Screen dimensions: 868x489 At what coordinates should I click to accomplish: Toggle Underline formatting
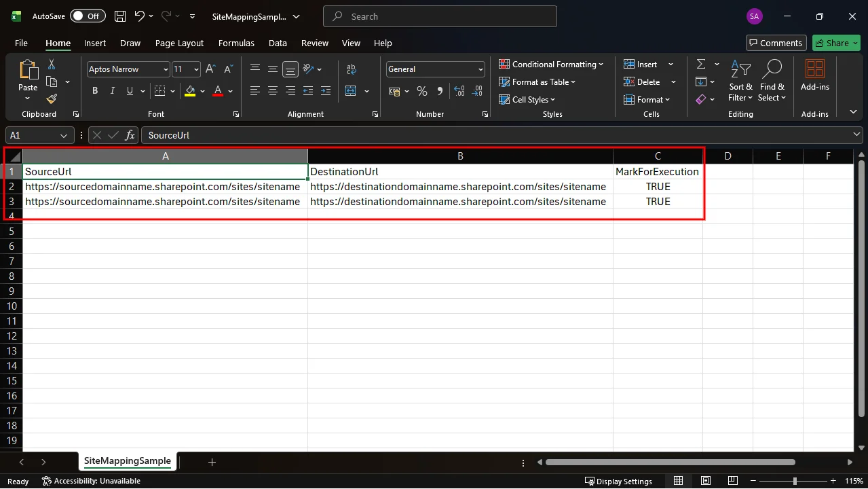pos(129,91)
